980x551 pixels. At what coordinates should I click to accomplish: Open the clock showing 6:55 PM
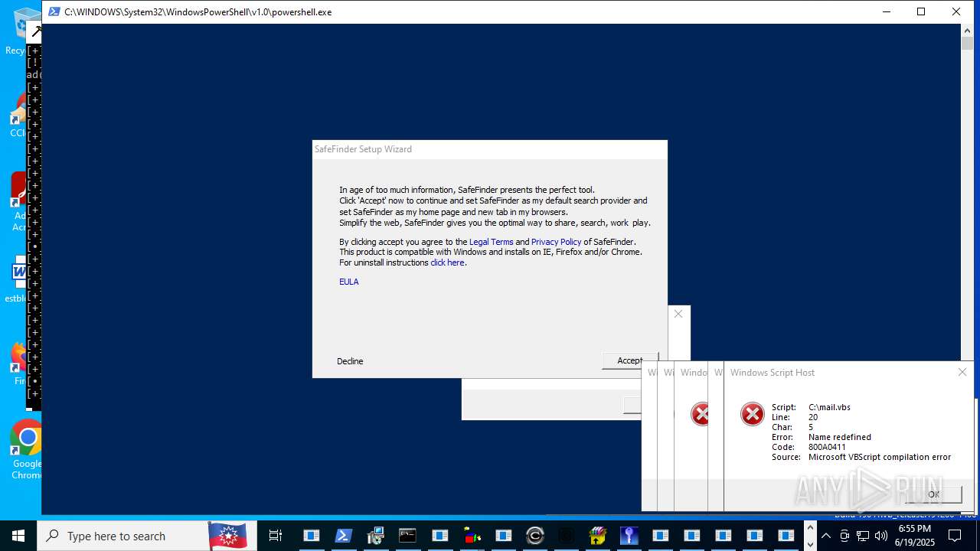915,536
